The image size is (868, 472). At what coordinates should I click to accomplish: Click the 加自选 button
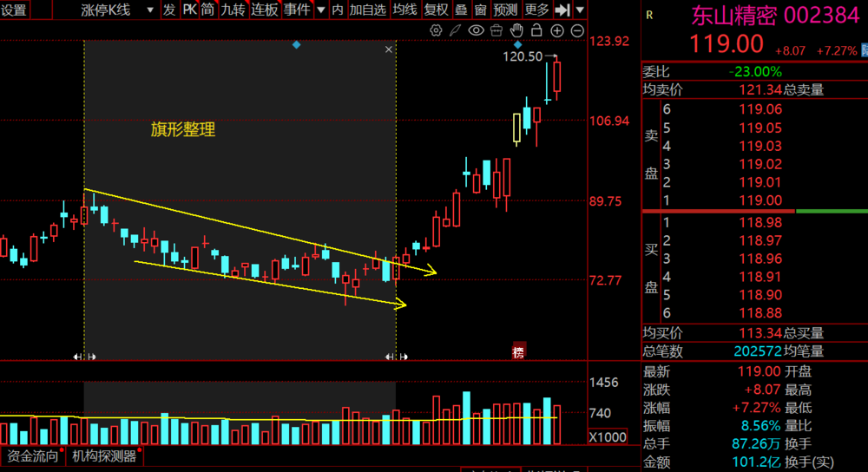367,10
